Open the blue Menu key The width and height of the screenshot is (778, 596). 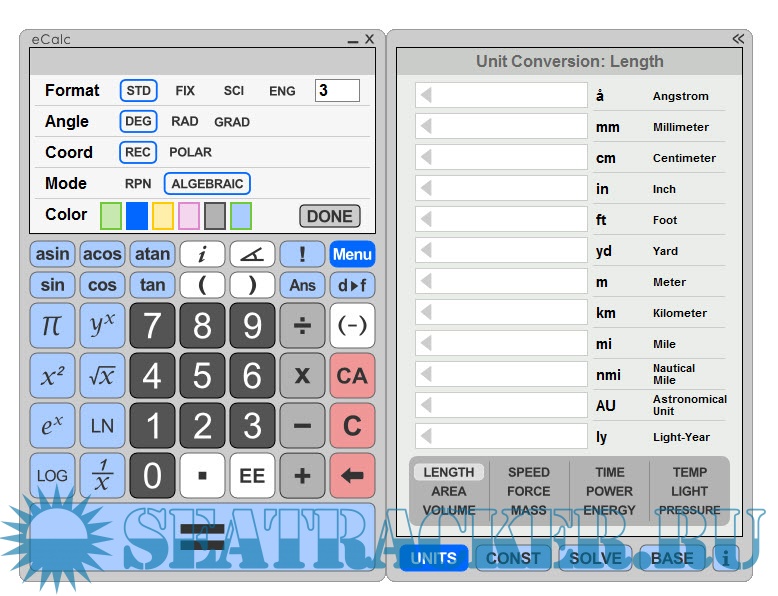(x=352, y=254)
